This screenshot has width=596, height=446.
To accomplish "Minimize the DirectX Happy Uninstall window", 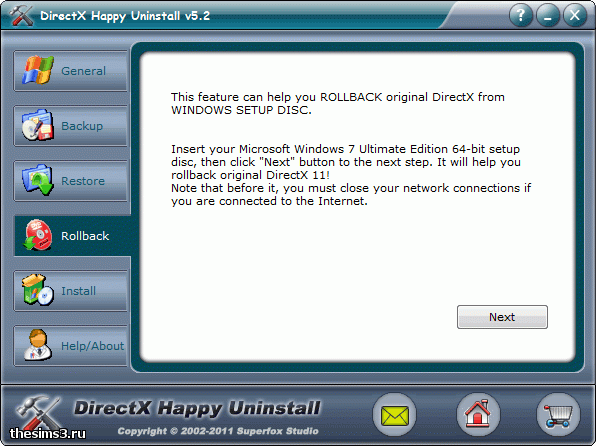I will tap(548, 16).
